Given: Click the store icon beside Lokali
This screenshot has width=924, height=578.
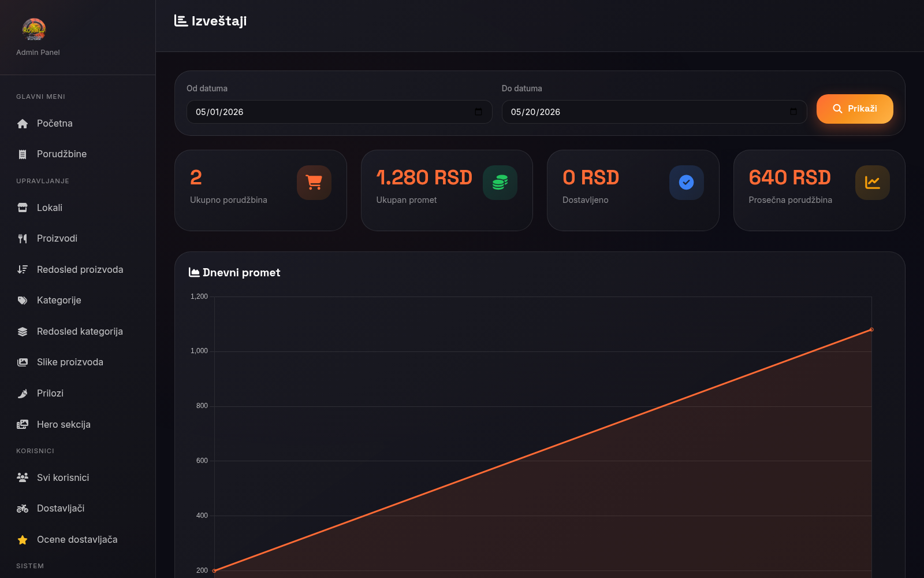Looking at the screenshot, I should (23, 208).
